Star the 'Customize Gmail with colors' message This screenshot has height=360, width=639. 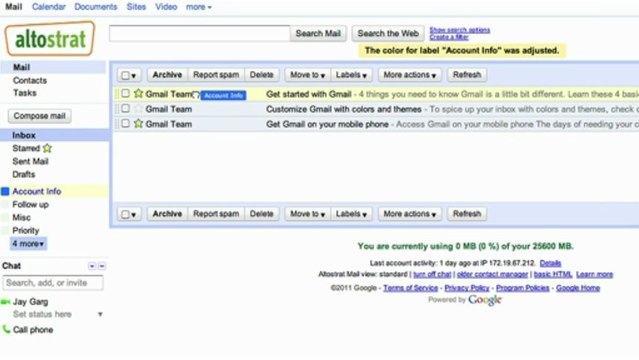tap(139, 108)
